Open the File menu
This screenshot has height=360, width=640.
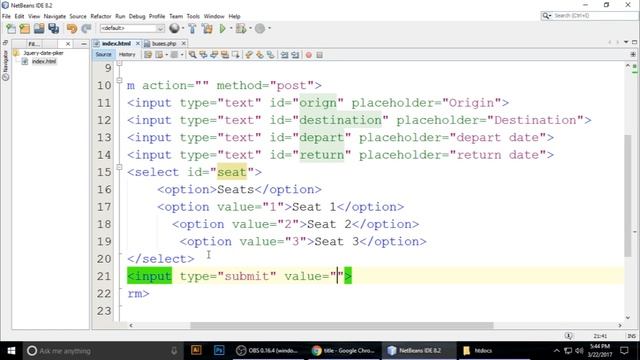click(x=6, y=16)
